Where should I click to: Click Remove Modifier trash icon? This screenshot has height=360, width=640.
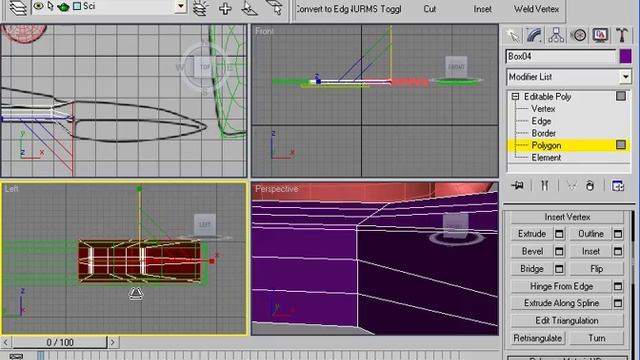pos(590,186)
